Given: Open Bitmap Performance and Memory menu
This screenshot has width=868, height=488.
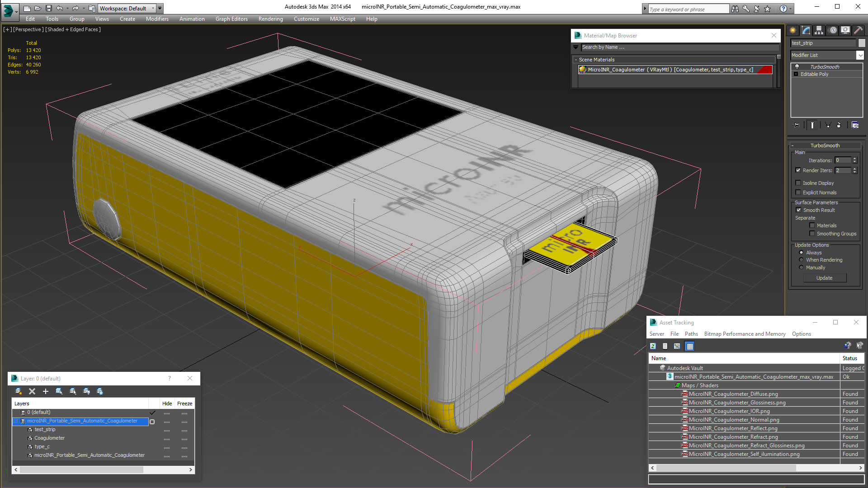Looking at the screenshot, I should [x=745, y=334].
